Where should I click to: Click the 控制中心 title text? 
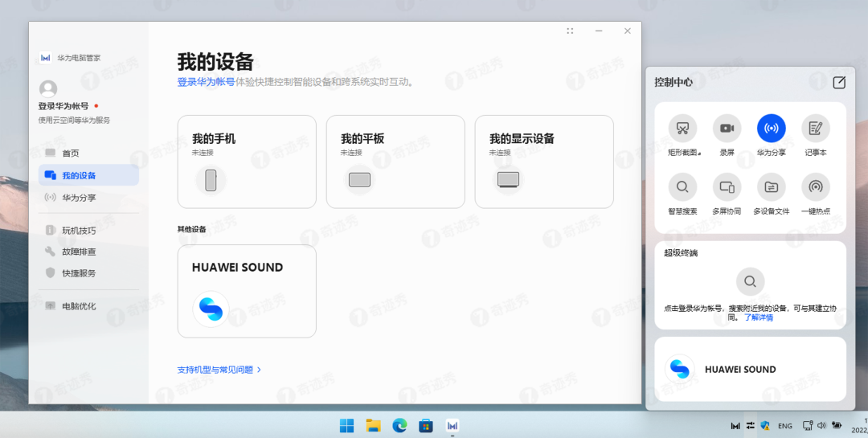click(674, 83)
